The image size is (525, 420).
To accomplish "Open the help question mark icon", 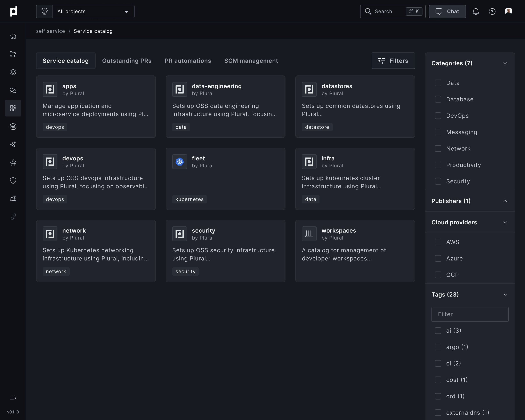I will (x=492, y=11).
